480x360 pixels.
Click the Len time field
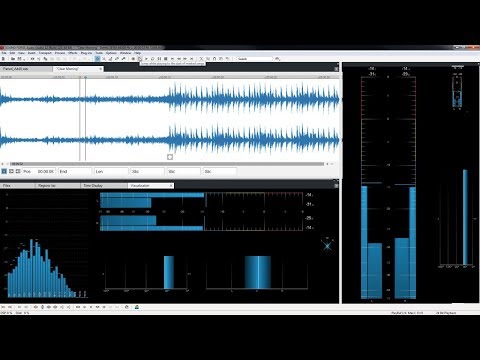[111, 171]
